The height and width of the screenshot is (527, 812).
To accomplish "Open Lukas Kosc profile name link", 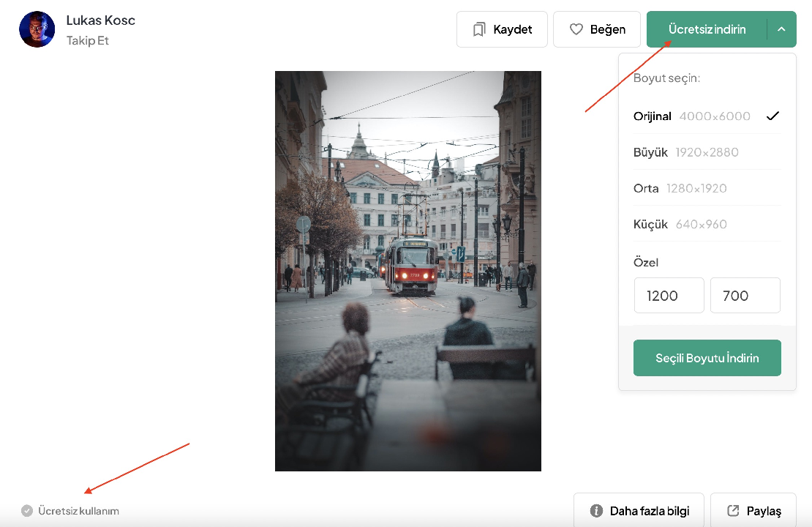I will [100, 20].
